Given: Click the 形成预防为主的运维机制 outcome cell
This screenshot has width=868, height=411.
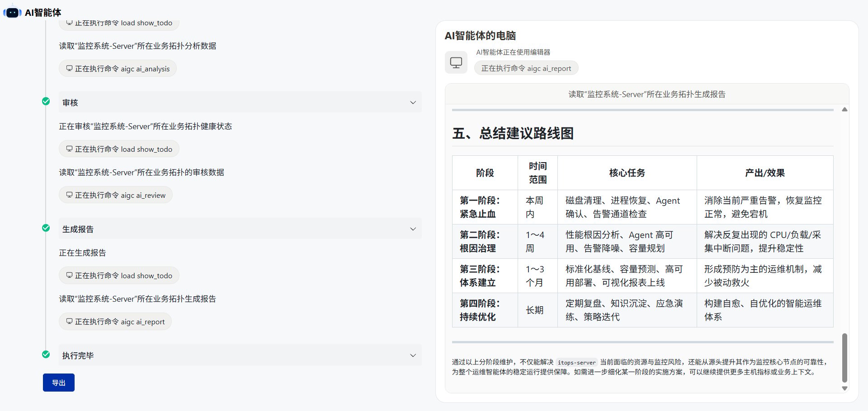Looking at the screenshot, I should [765, 276].
